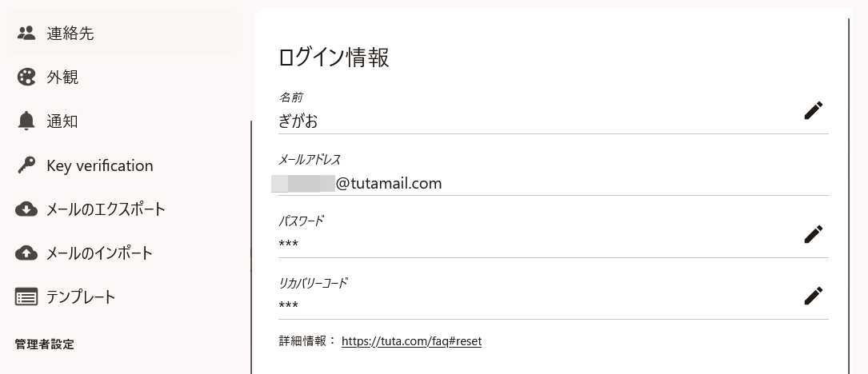This screenshot has width=868, height=374.
Task: Select the @tutamail.com email address text
Action: tap(389, 184)
